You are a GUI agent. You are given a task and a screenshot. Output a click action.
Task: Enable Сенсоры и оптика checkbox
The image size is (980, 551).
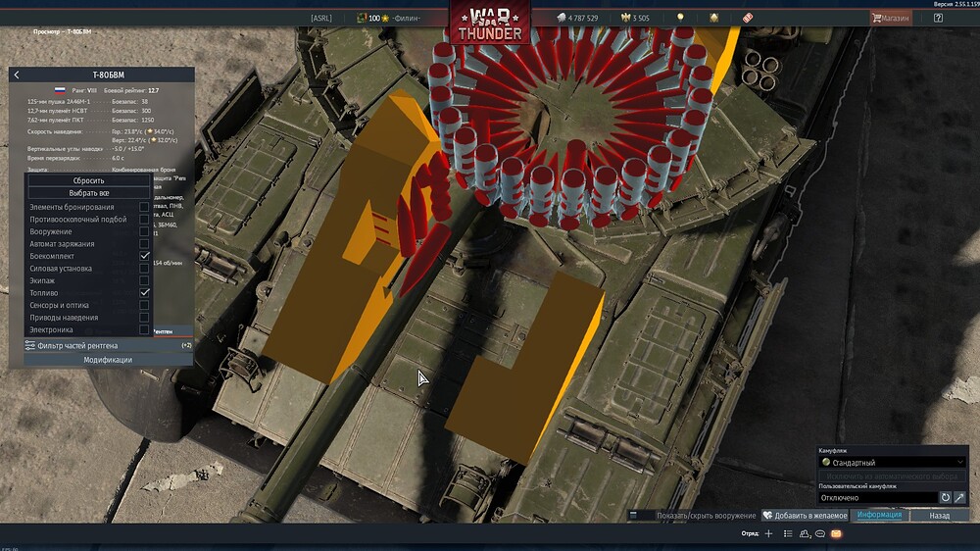click(144, 305)
